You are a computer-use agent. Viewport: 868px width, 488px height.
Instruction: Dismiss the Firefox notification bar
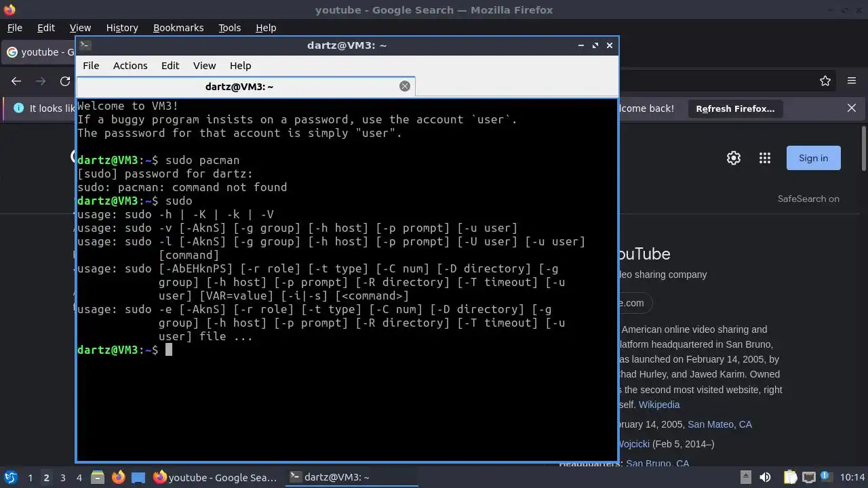point(852,108)
